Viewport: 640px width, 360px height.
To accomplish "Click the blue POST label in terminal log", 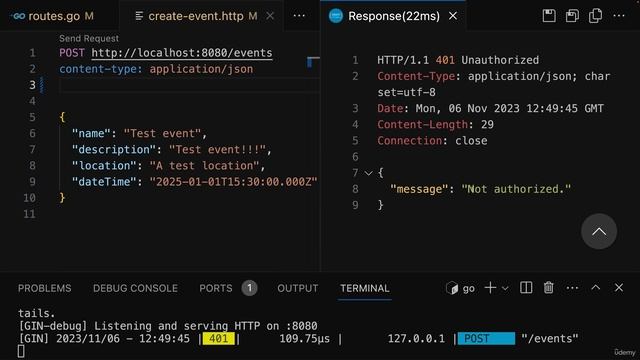I will pyautogui.click(x=486, y=338).
